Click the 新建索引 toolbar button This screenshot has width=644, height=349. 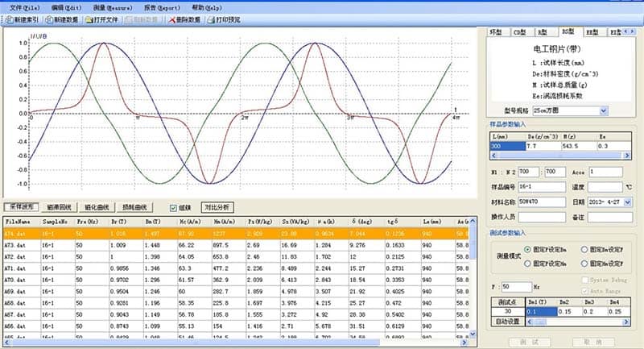point(23,19)
